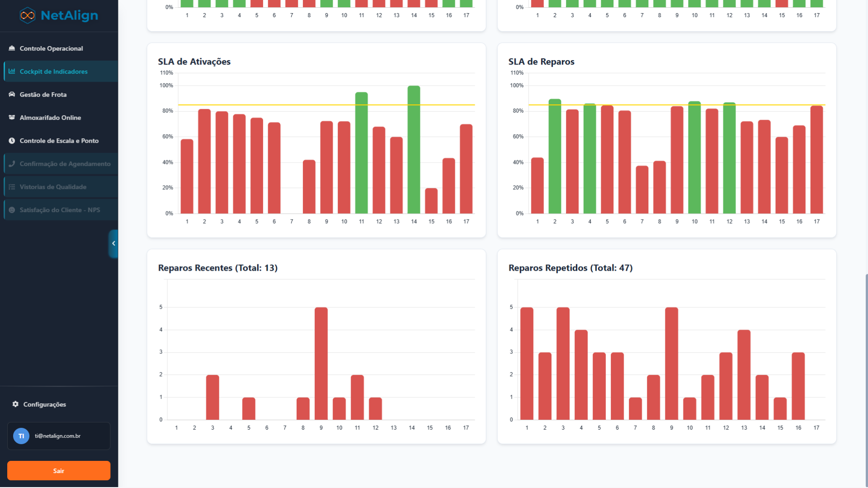Open Configurações in the sidebar
The width and height of the screenshot is (868, 488).
pos(44,404)
